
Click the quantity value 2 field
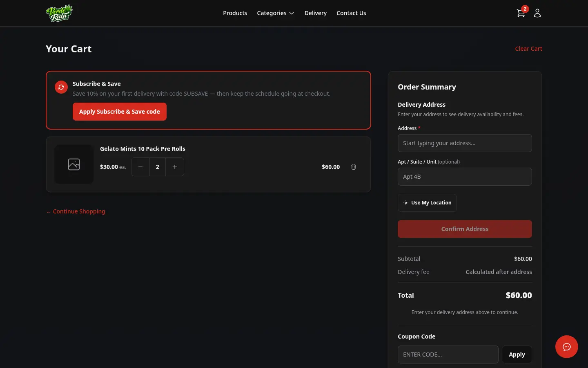[158, 167]
